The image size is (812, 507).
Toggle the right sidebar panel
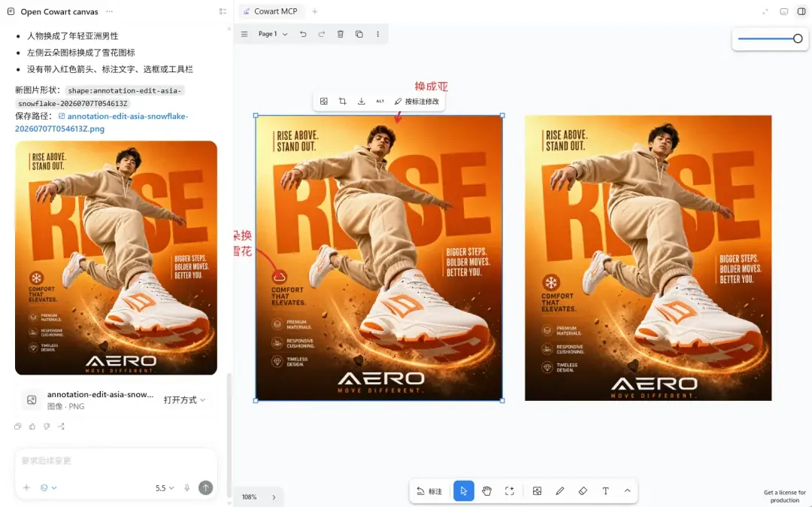tap(801, 11)
